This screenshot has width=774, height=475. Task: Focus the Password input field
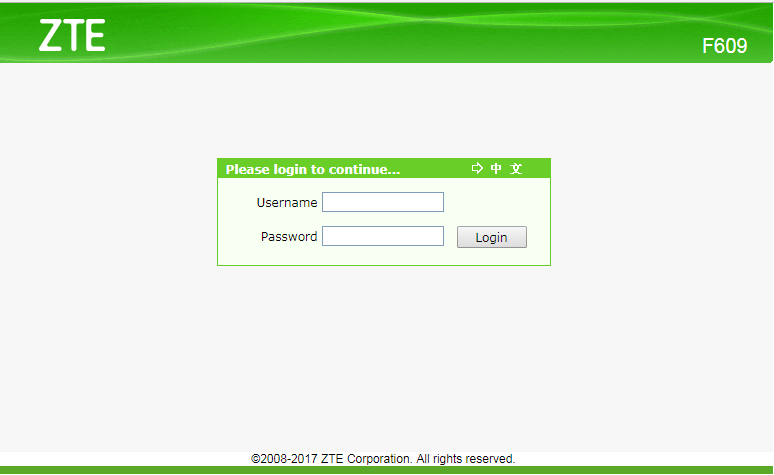coord(383,236)
